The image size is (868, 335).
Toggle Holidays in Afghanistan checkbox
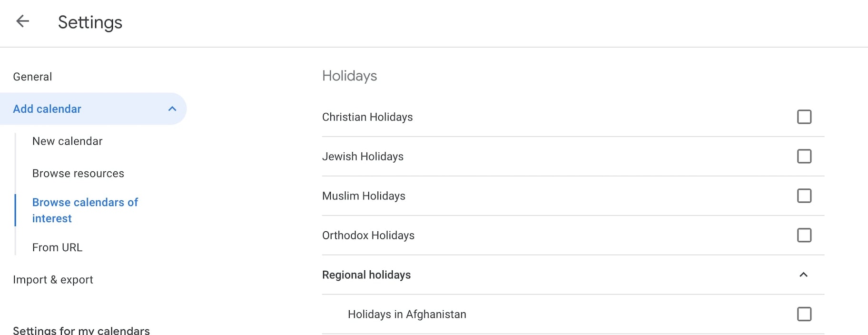[804, 314]
